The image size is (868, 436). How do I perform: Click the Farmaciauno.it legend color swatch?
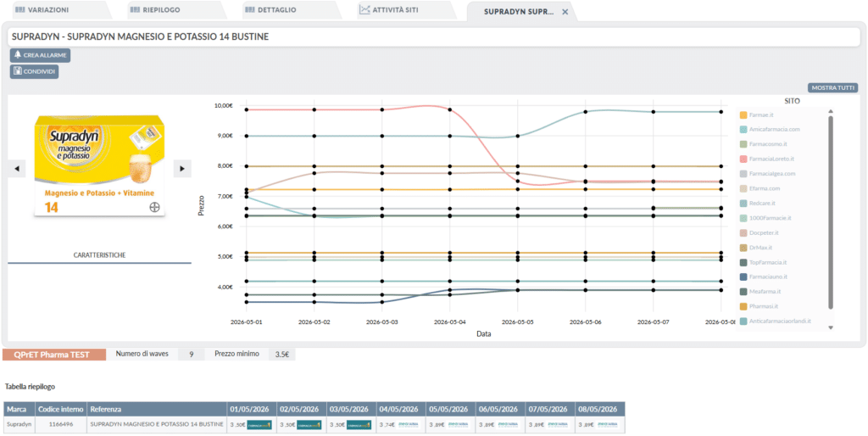click(x=743, y=277)
